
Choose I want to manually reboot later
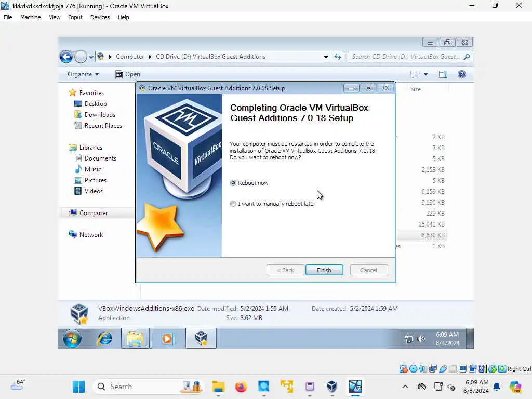point(233,204)
